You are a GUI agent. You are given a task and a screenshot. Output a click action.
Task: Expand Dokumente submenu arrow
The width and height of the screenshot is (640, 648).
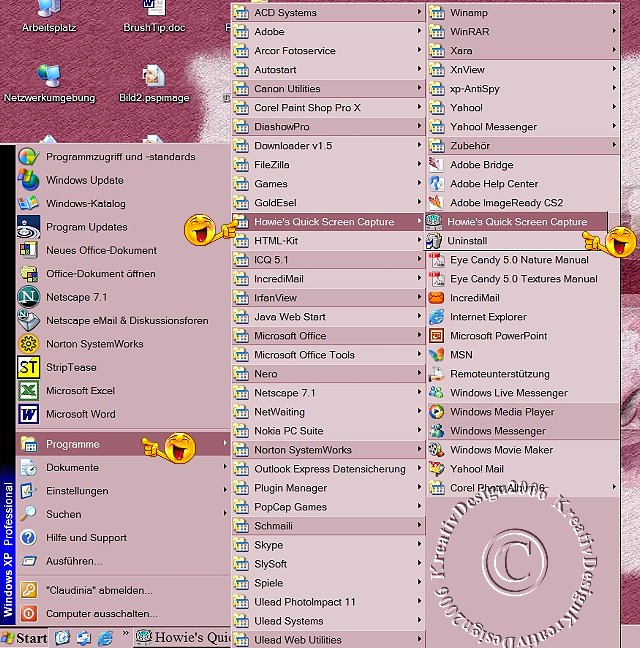point(225,467)
